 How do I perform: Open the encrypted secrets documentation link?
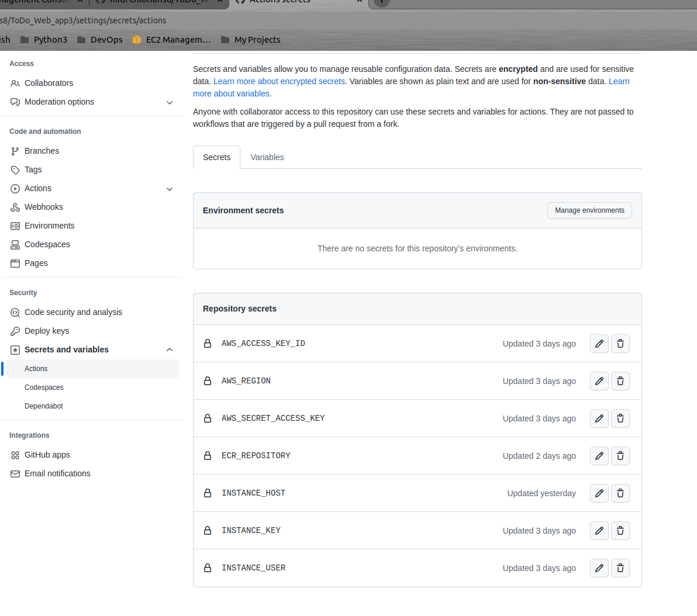(x=279, y=81)
